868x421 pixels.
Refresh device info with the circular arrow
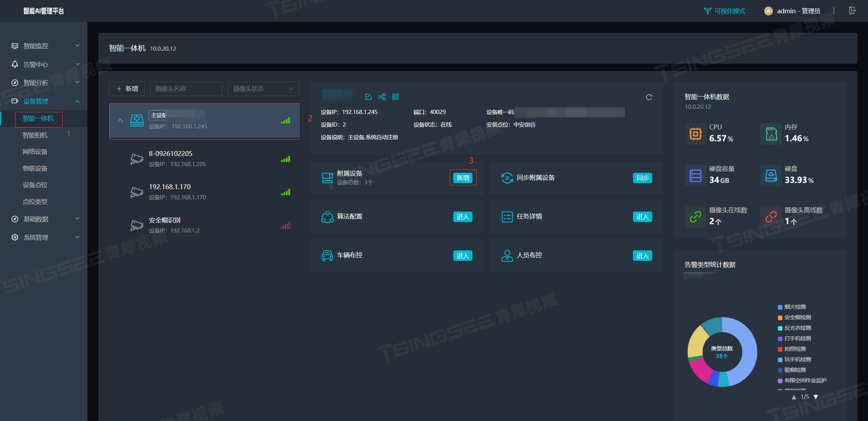[x=649, y=97]
